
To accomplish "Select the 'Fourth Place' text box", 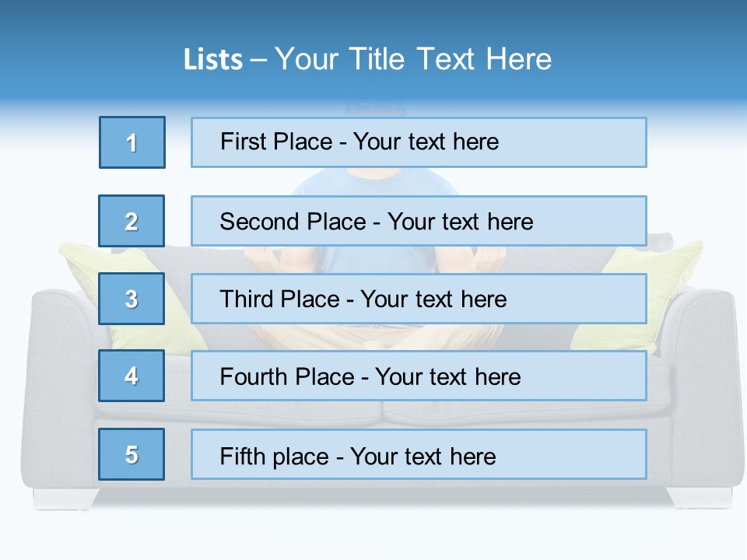I will coord(419,376).
